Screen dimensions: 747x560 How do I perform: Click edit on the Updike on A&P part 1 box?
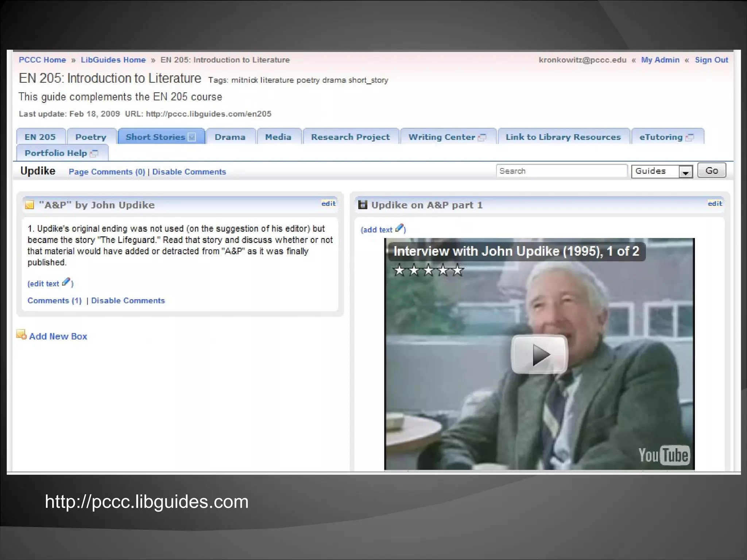(x=715, y=203)
